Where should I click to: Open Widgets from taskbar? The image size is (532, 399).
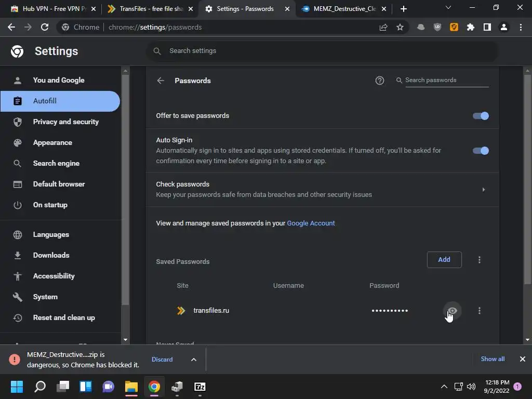click(86, 387)
